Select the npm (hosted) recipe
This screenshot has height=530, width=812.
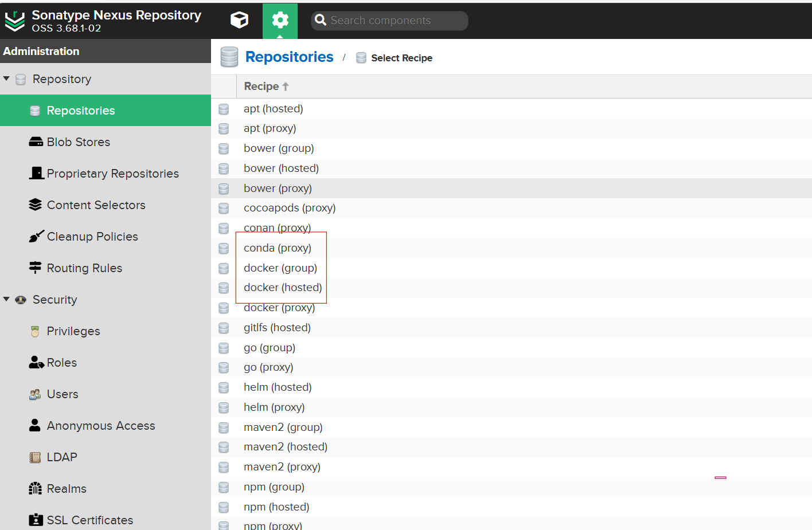click(x=512, y=507)
